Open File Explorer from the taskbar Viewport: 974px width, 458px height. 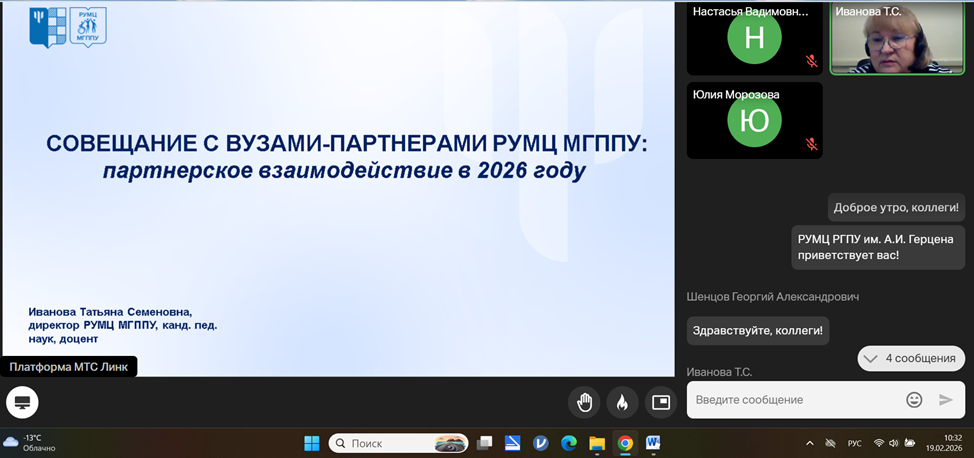(597, 443)
